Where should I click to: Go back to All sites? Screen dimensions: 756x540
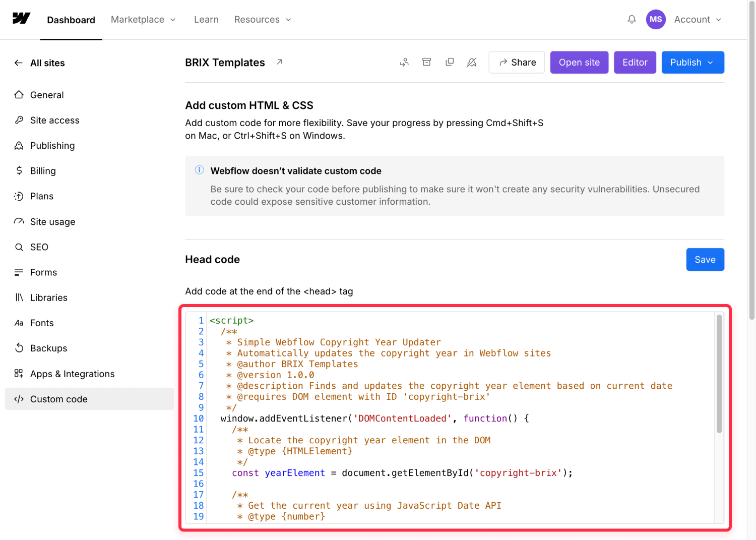[47, 63]
